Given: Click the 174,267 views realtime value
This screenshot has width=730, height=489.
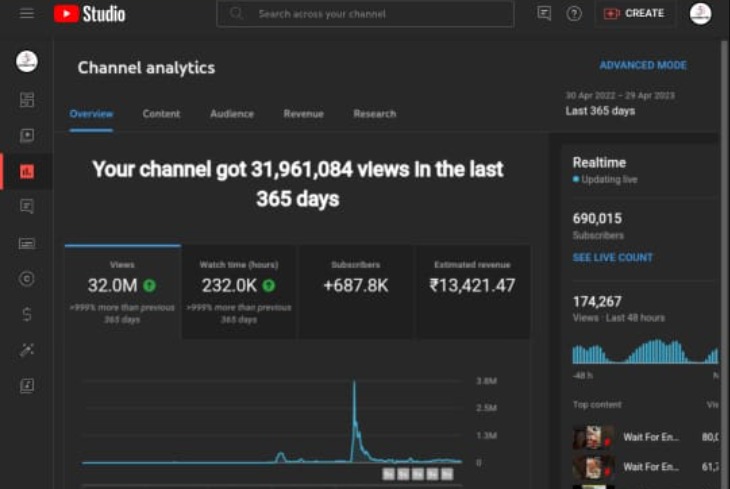Looking at the screenshot, I should point(597,302).
